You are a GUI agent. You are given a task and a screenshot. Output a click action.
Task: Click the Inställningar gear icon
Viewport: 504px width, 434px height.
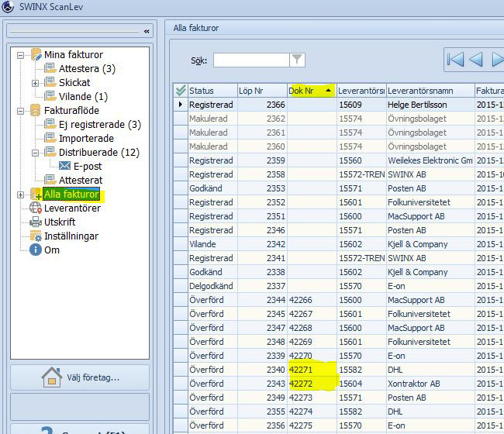[36, 236]
